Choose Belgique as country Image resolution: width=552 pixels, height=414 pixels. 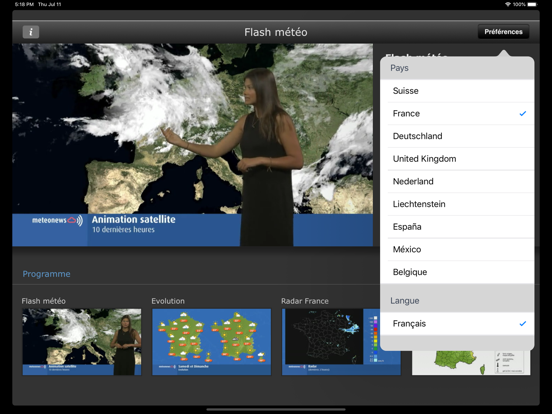click(x=457, y=272)
